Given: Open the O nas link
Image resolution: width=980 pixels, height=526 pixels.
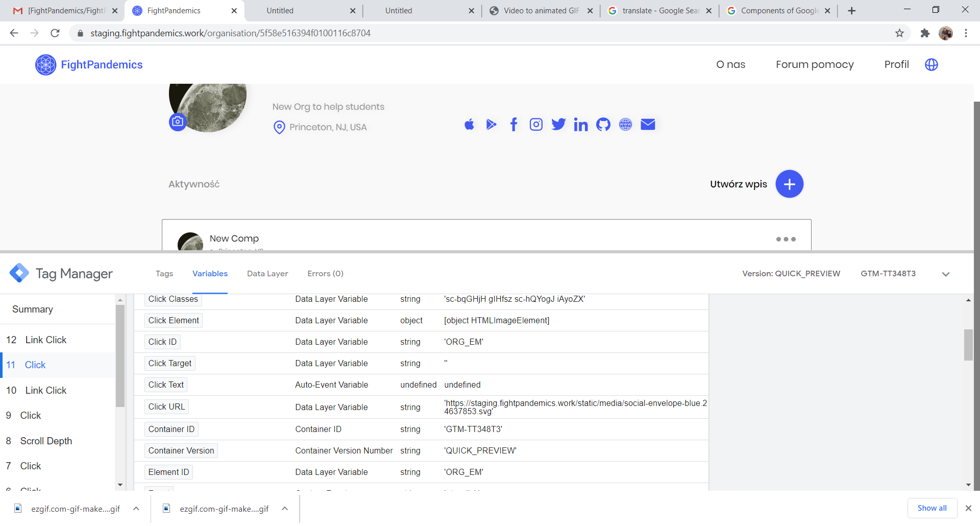Looking at the screenshot, I should coord(730,64).
